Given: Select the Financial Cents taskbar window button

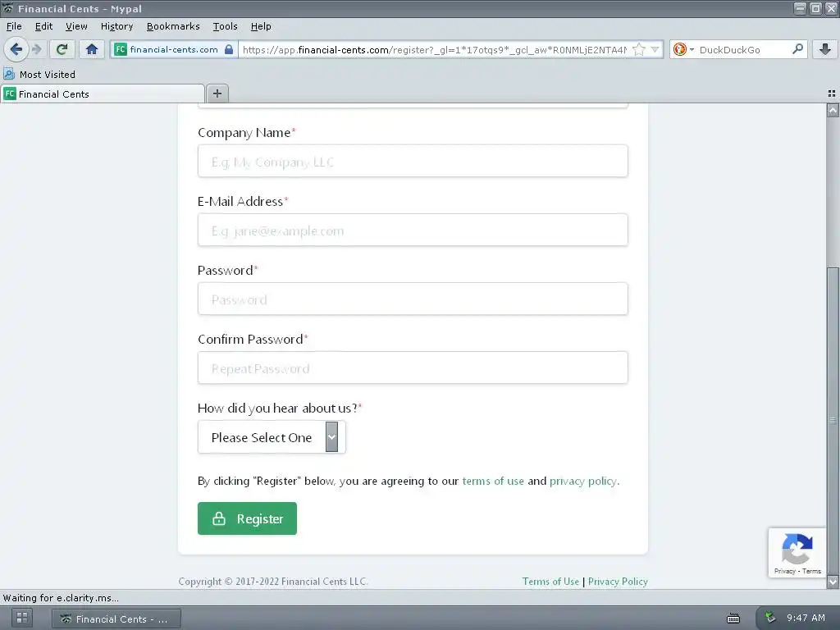Looking at the screenshot, I should tap(116, 619).
